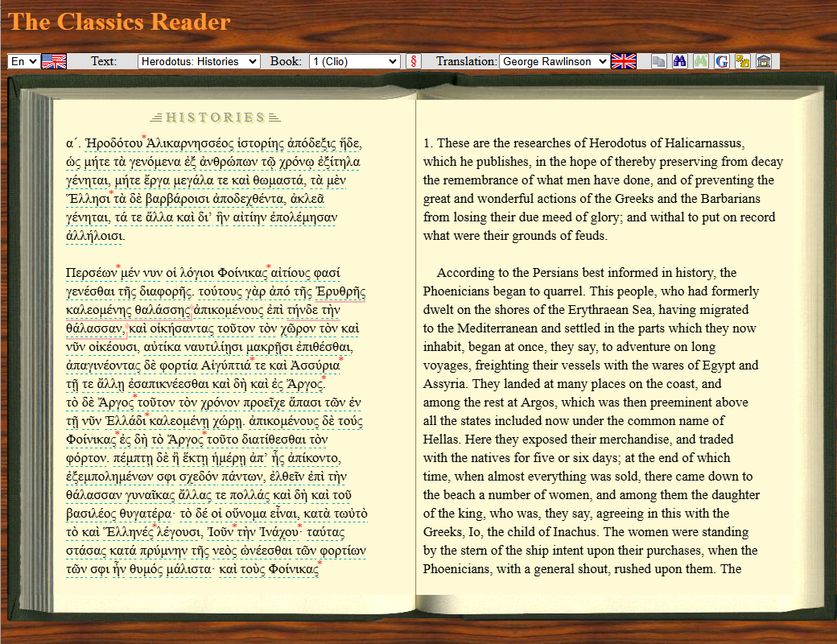Click the Greek word γυναῖκας

click(150, 495)
